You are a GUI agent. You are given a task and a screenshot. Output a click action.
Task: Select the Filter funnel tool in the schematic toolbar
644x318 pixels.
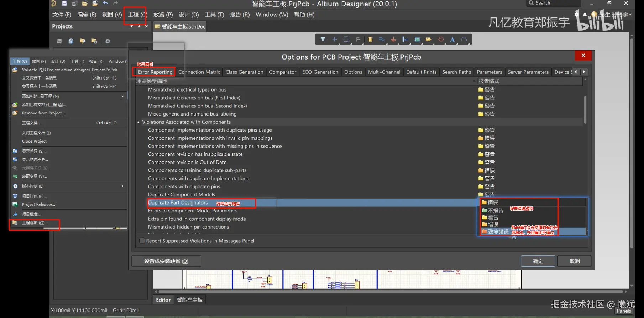click(x=323, y=39)
